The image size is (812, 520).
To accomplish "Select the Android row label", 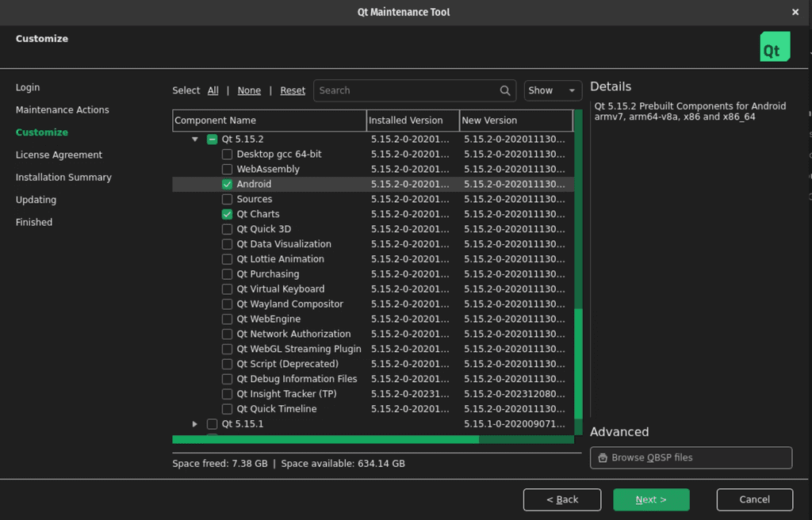I will click(x=254, y=185).
